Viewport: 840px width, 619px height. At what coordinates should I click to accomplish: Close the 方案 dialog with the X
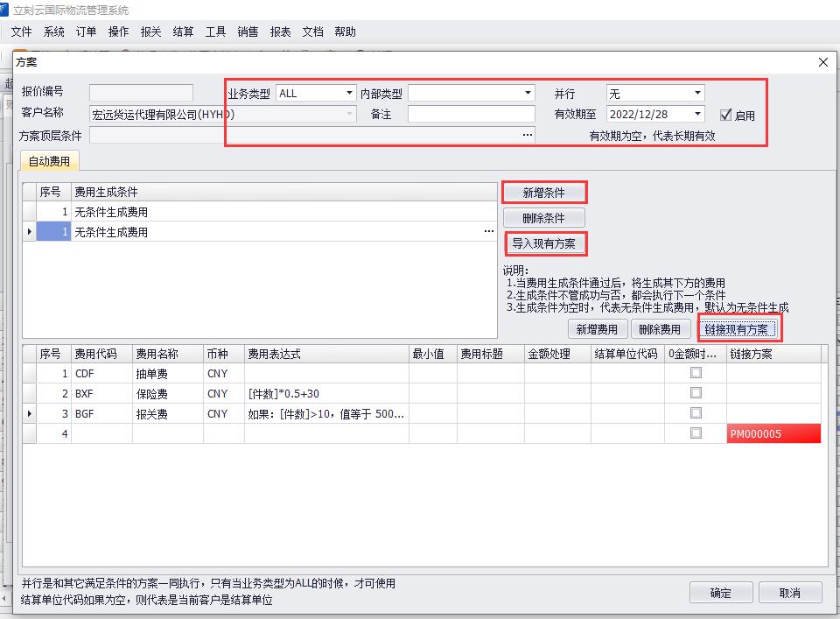pyautogui.click(x=822, y=62)
